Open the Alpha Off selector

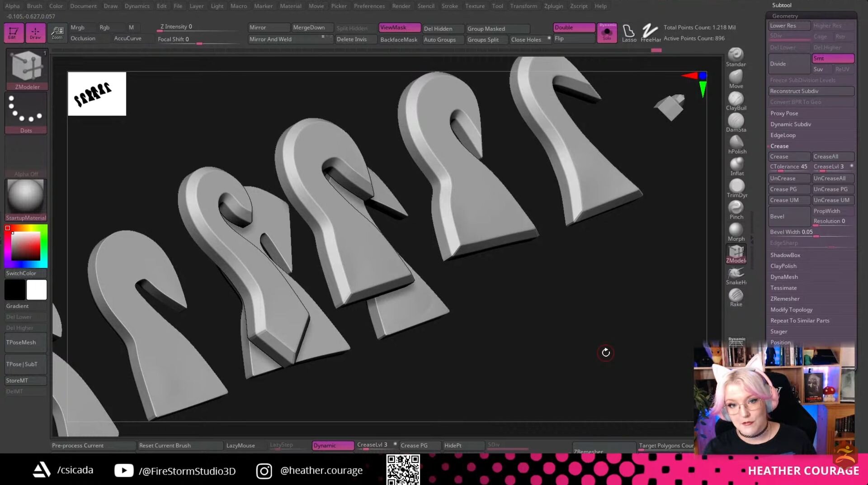(26, 157)
